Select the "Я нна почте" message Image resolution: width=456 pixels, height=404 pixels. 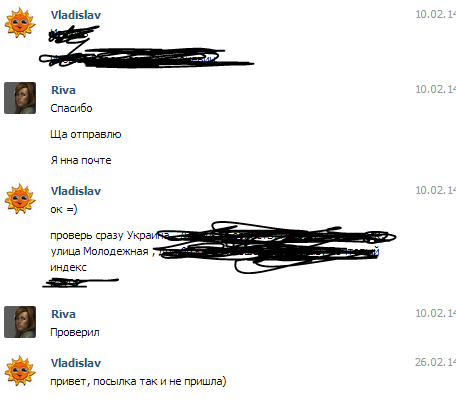[x=81, y=160]
